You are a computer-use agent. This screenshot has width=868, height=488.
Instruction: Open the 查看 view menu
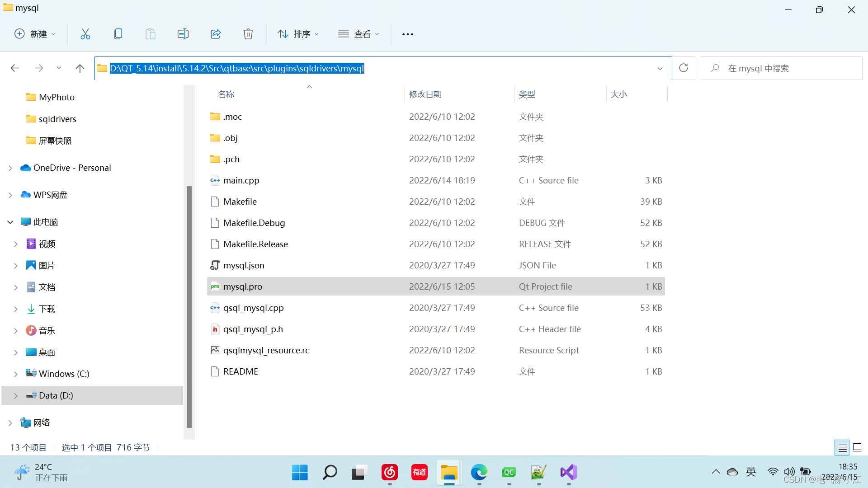pyautogui.click(x=359, y=34)
